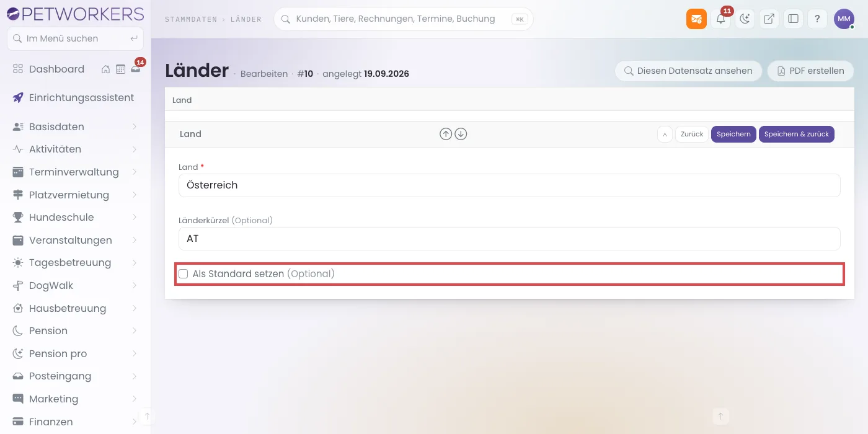Click the PETWORKERS logo
The height and width of the screenshot is (434, 868).
coord(75,14)
